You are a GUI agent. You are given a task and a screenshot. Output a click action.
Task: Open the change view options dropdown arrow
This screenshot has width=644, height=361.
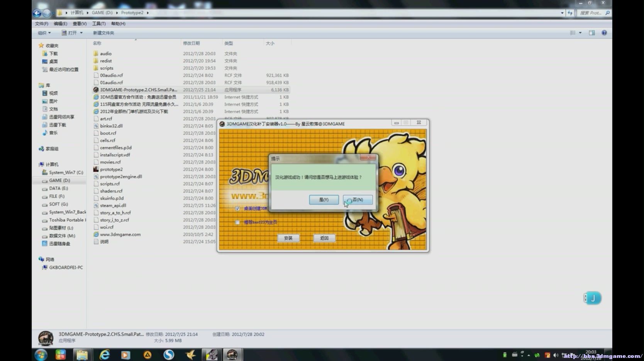pyautogui.click(x=580, y=33)
